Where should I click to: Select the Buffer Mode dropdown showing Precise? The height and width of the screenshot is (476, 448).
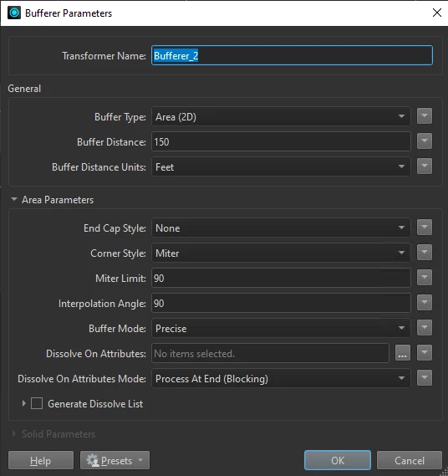point(281,328)
